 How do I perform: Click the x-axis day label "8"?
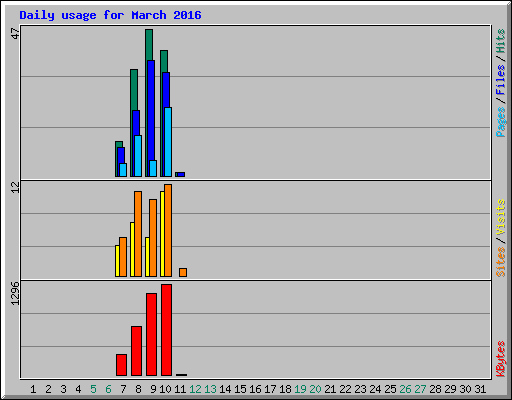[138, 389]
